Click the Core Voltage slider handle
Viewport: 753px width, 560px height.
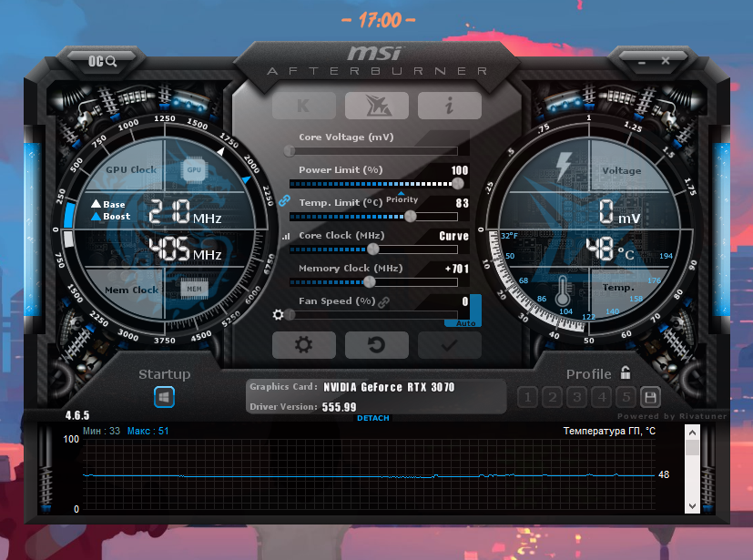pyautogui.click(x=290, y=151)
